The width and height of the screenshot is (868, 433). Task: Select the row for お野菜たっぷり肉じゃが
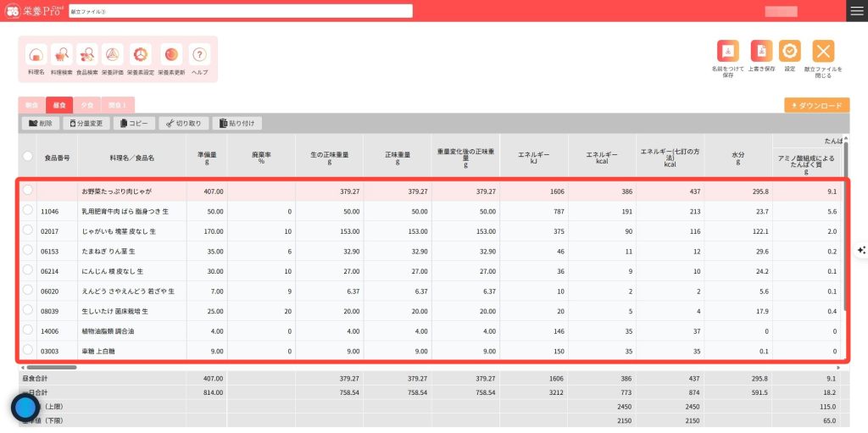pos(27,191)
